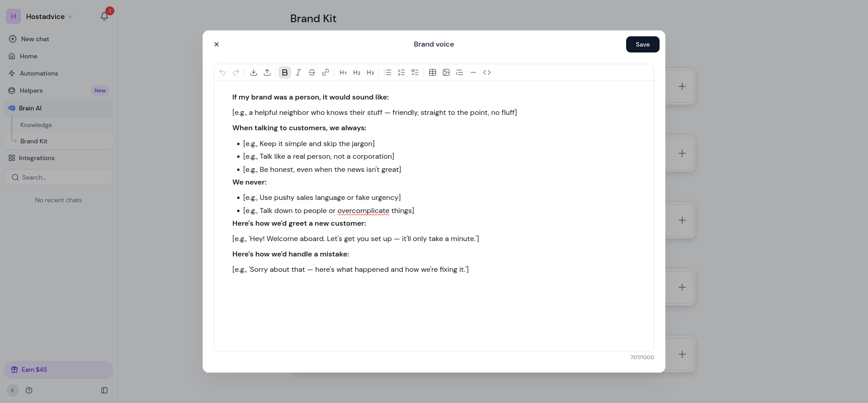Open notifications bell

[x=104, y=16]
